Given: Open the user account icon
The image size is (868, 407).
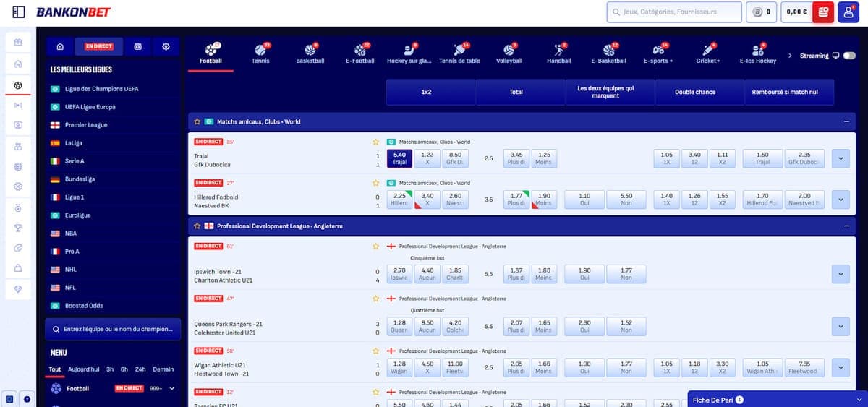Looking at the screenshot, I should click(x=848, y=12).
